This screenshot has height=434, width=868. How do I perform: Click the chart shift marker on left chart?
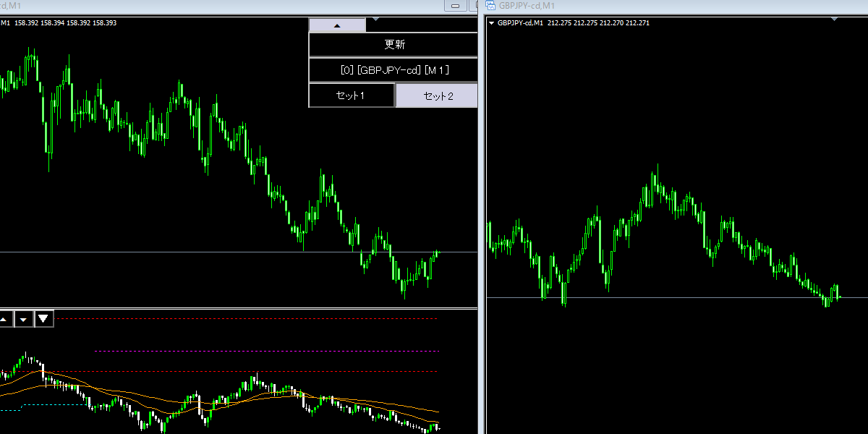375,20
